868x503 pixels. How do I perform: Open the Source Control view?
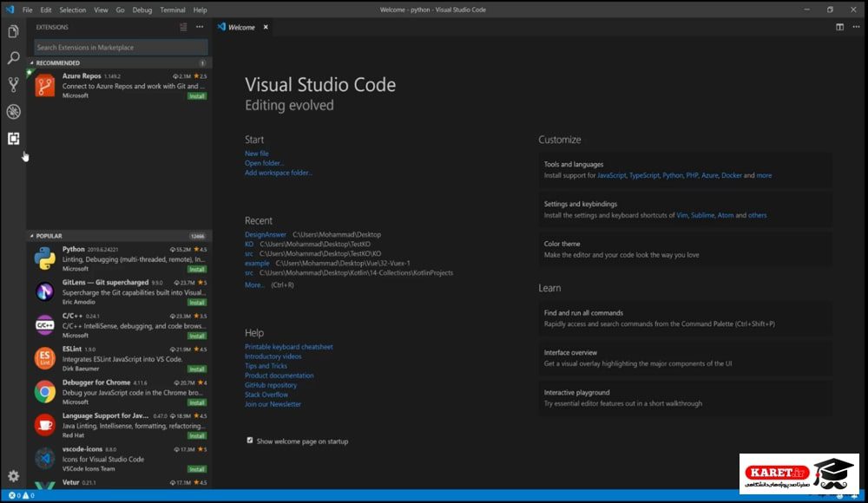click(x=13, y=85)
